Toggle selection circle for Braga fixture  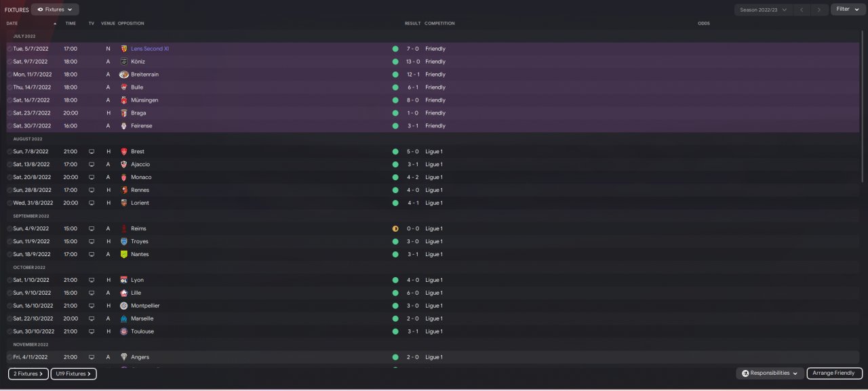9,113
